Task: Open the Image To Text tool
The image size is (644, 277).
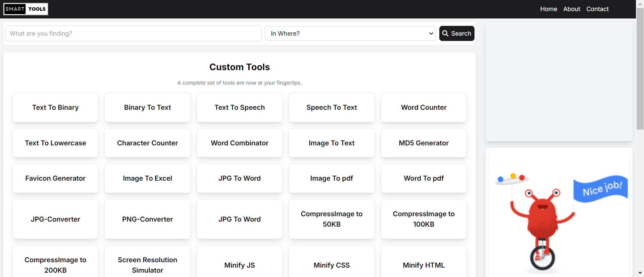Action: click(x=332, y=143)
